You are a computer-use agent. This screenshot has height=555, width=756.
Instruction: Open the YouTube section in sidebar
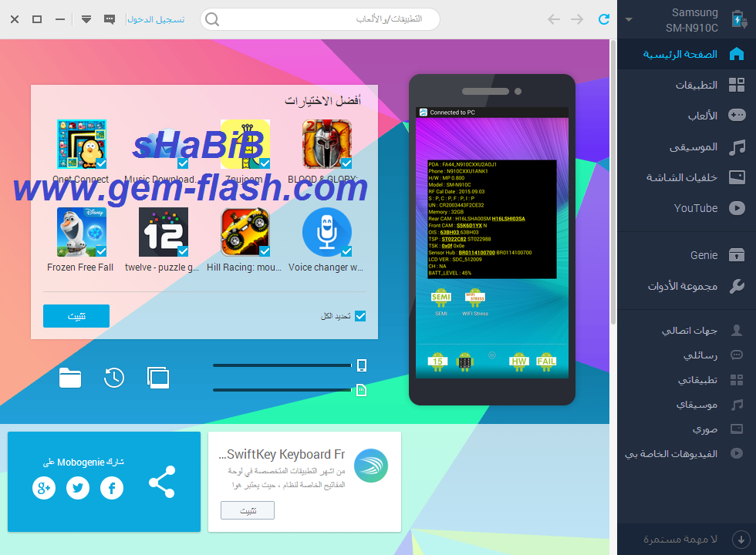click(687, 208)
